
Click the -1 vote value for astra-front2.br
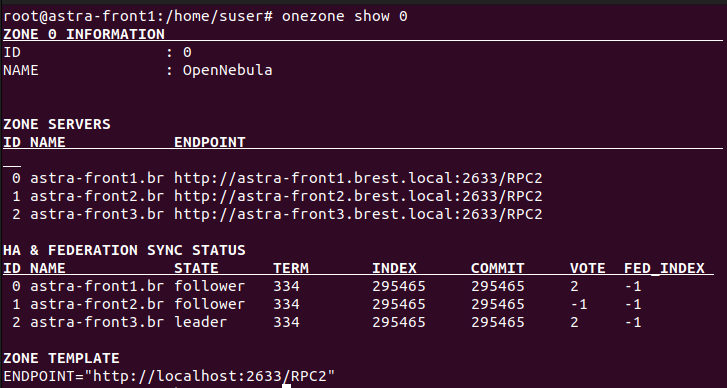pyautogui.click(x=579, y=305)
